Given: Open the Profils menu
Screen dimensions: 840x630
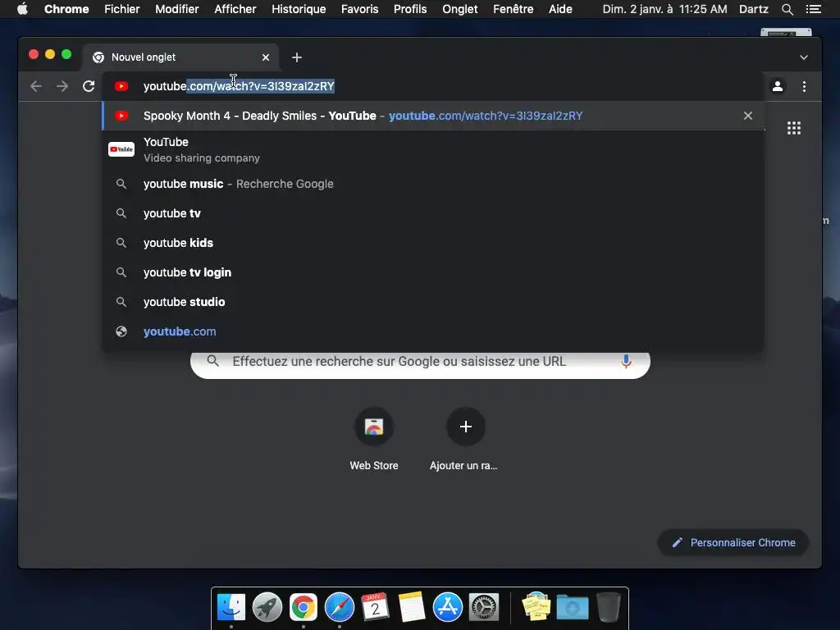Looking at the screenshot, I should pos(410,9).
